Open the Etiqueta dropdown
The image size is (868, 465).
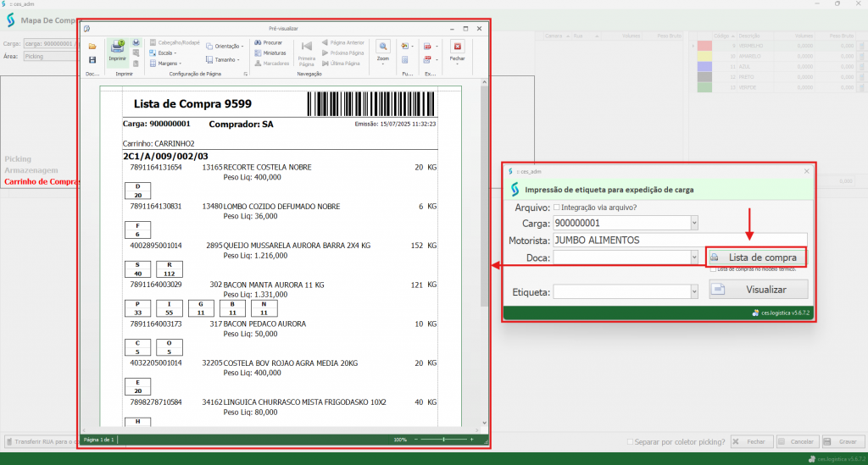click(x=694, y=292)
